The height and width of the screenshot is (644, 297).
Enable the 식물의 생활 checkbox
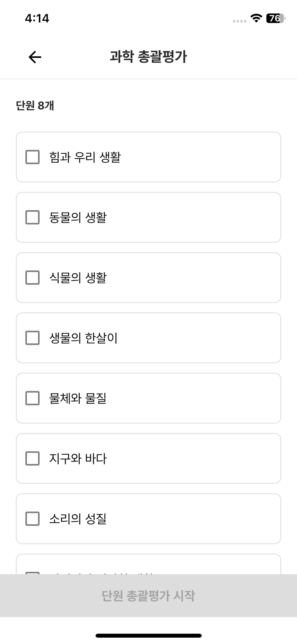click(32, 278)
